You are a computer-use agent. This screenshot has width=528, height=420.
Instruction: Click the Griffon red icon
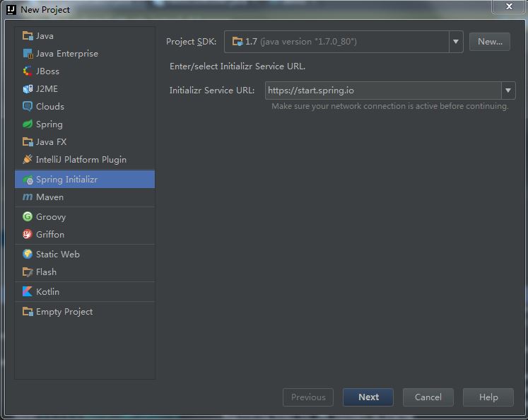pyautogui.click(x=28, y=234)
